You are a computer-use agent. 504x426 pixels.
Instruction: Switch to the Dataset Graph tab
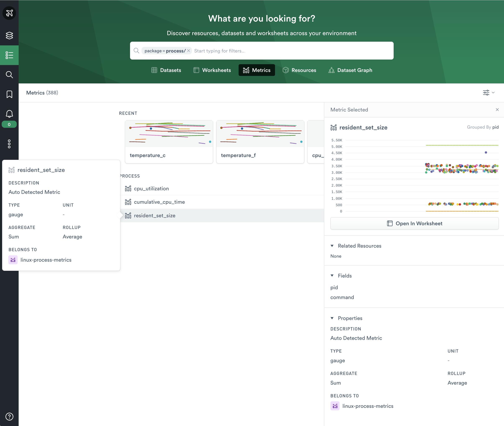(350, 70)
